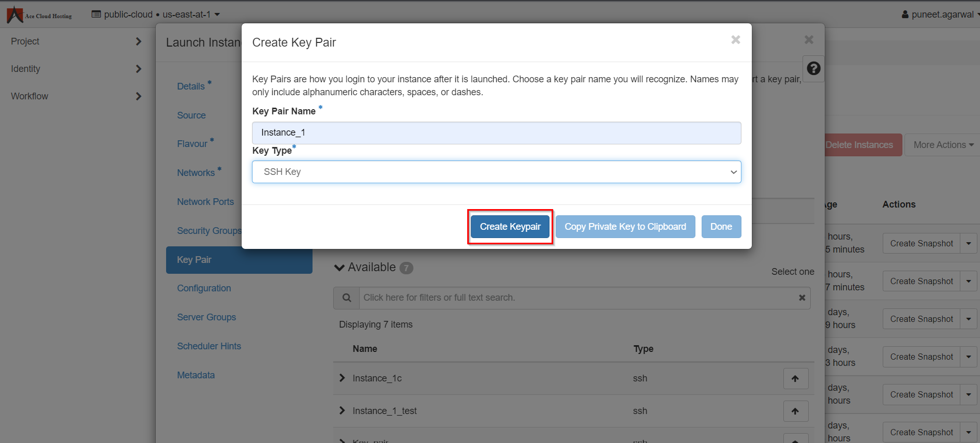Allocate Instance_1_test key pair with up arrow
The image size is (980, 443).
[795, 411]
